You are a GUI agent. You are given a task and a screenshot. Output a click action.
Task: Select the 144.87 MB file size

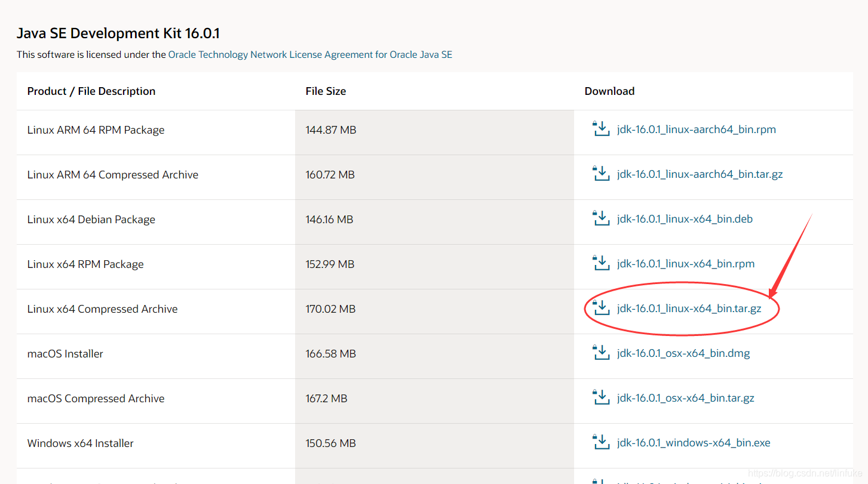(x=331, y=130)
